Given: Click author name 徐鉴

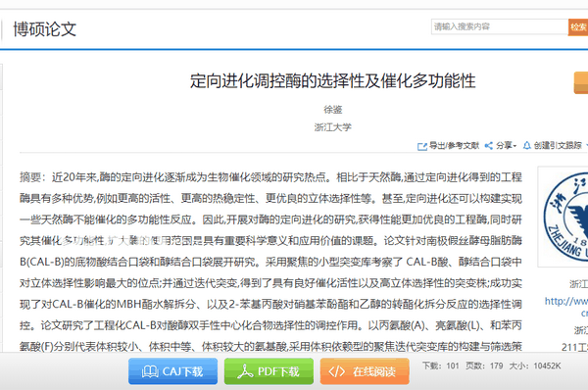Looking at the screenshot, I should click(x=333, y=110).
